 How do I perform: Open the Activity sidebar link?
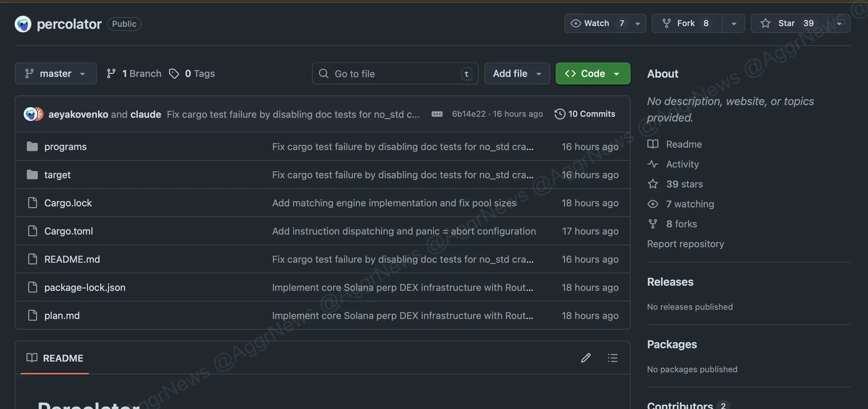[682, 164]
